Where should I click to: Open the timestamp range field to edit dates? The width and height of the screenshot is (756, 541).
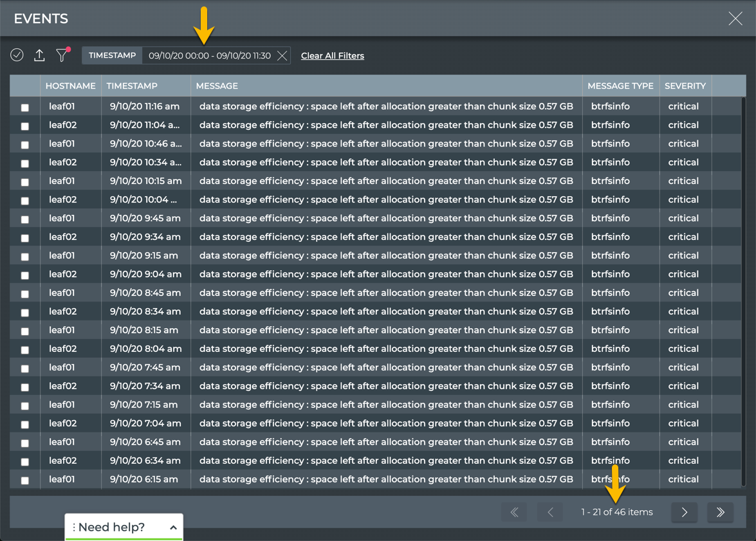coord(209,55)
